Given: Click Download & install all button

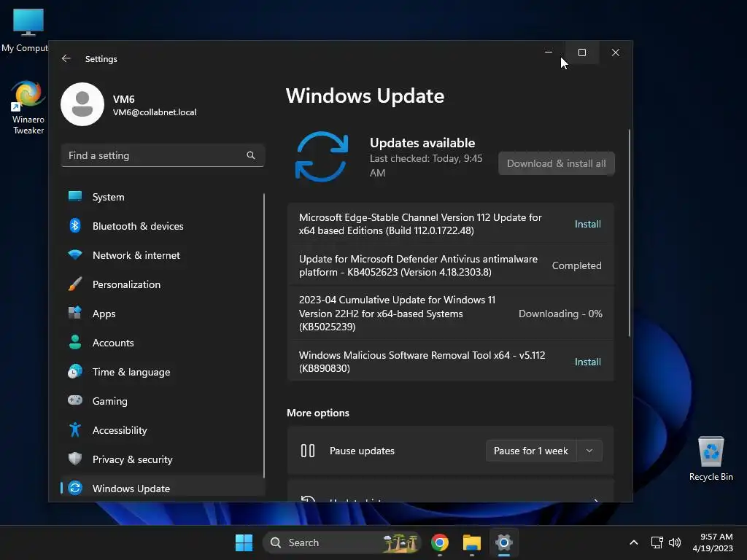Looking at the screenshot, I should (x=557, y=163).
